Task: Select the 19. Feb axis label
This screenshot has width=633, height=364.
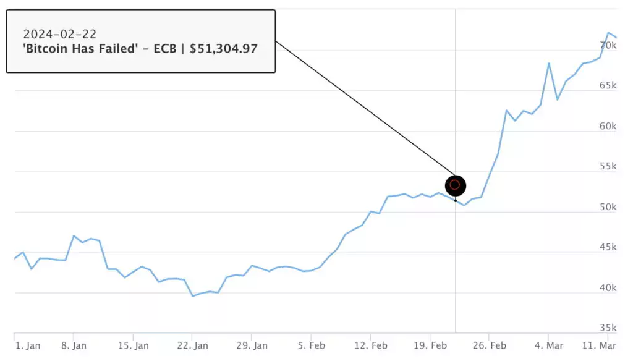Action: [430, 345]
